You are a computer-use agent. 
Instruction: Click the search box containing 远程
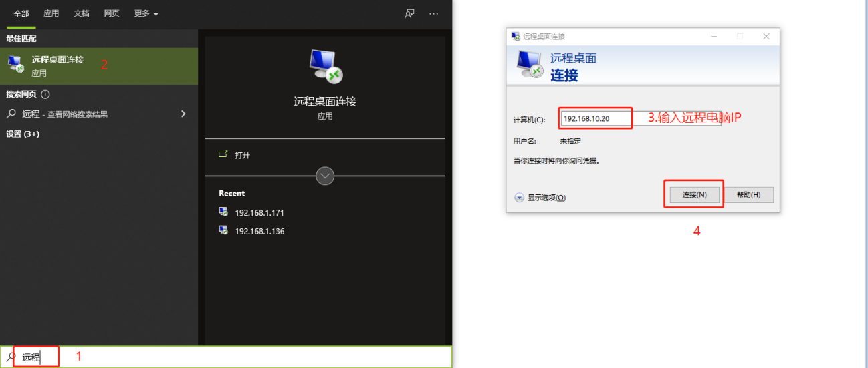pos(226,357)
